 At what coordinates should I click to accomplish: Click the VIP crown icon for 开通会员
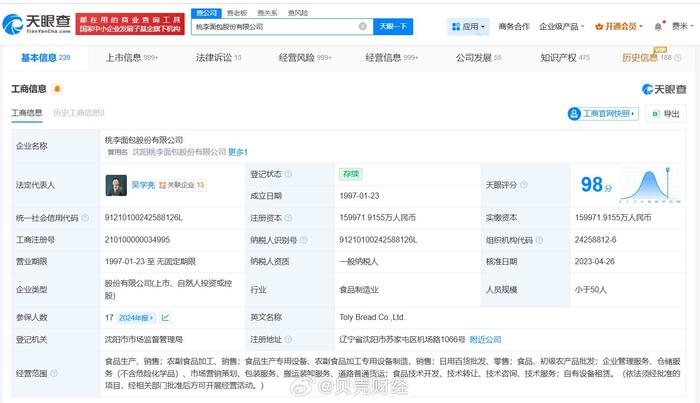(599, 27)
